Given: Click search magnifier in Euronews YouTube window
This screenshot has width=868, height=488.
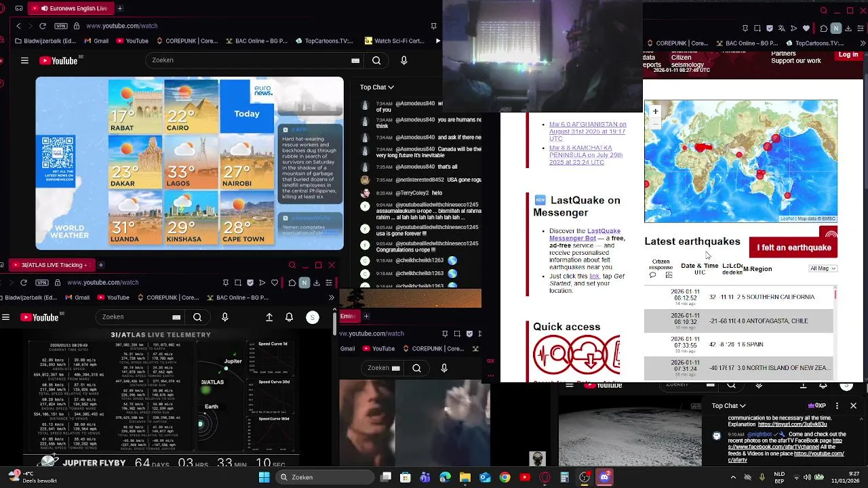Looking at the screenshot, I should coord(376,60).
